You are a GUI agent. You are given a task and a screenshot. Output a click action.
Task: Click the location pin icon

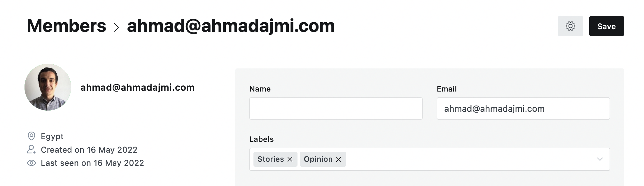[31, 136]
